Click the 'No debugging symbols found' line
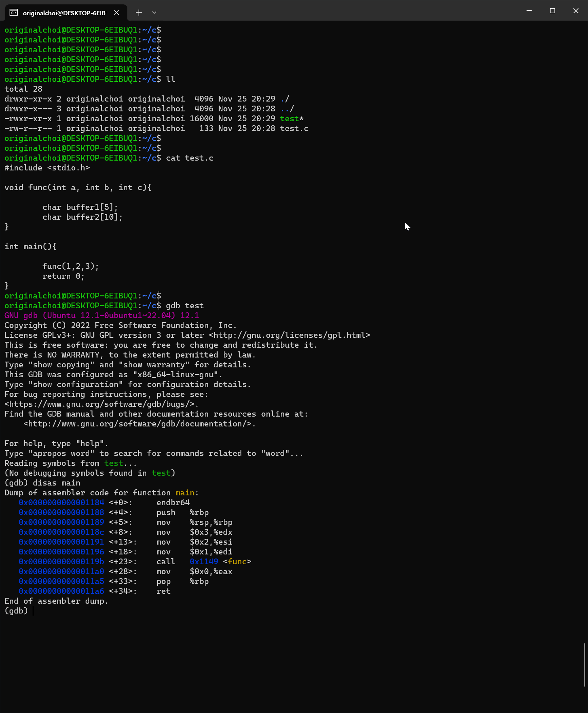Screen dimensions: 588x713 90,473
